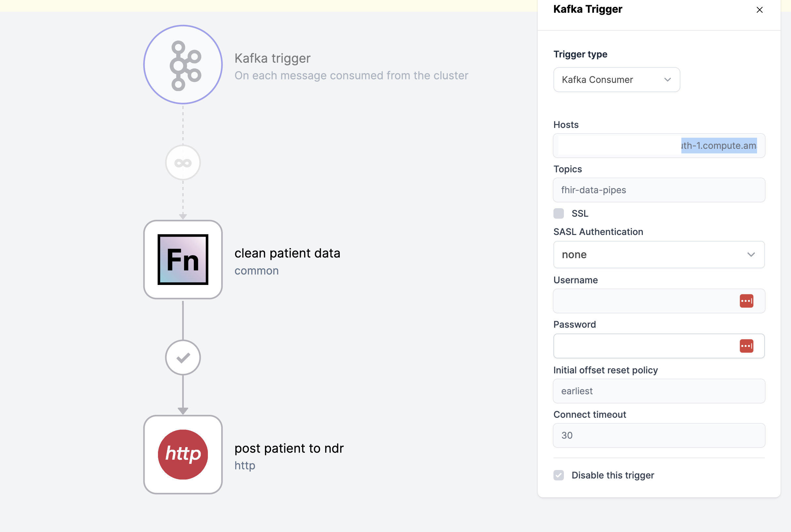Click the checkmark condition node icon
The image size is (791, 532).
point(183,357)
